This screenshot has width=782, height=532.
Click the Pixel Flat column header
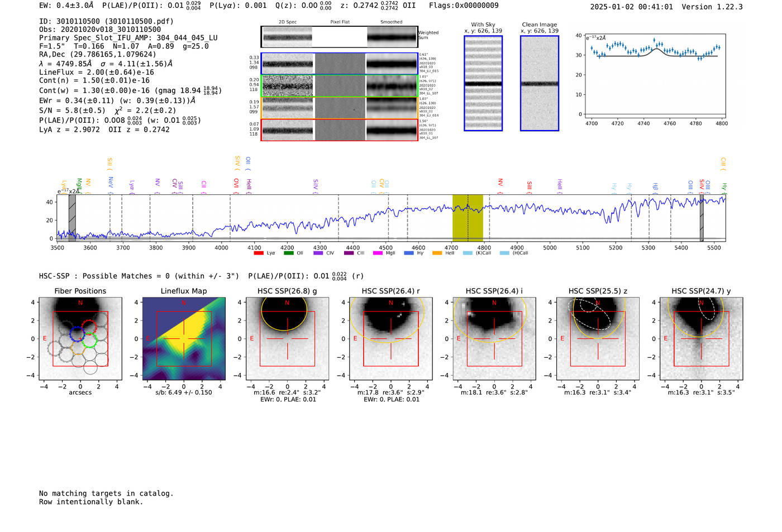pos(340,22)
